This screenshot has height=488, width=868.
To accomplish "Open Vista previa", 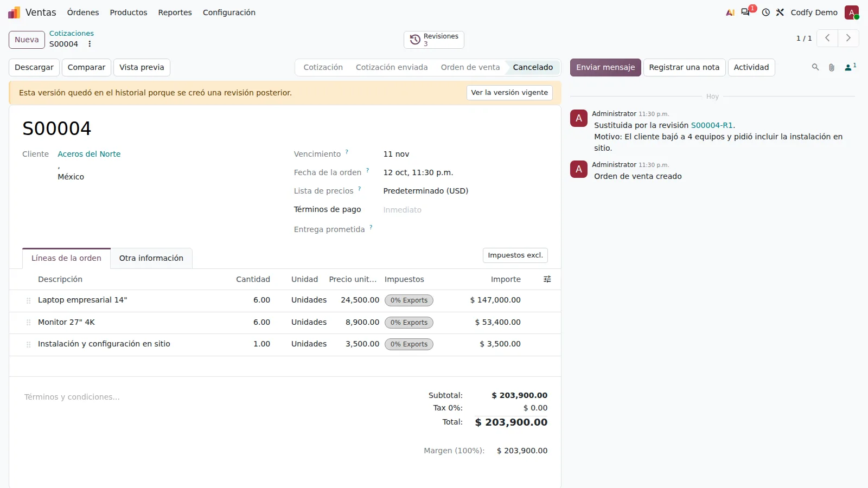I will [x=142, y=67].
